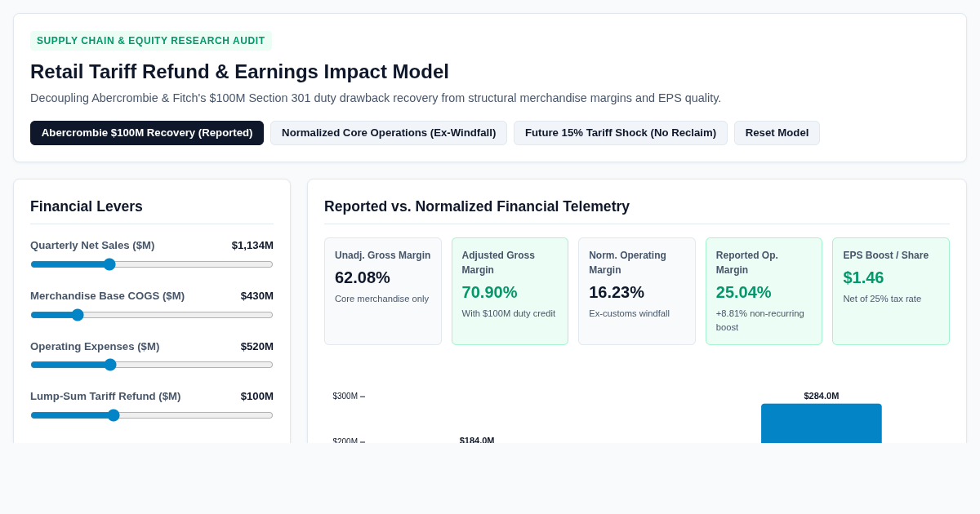Click the $430M COGS value
The image size is (980, 514).
pos(257,296)
